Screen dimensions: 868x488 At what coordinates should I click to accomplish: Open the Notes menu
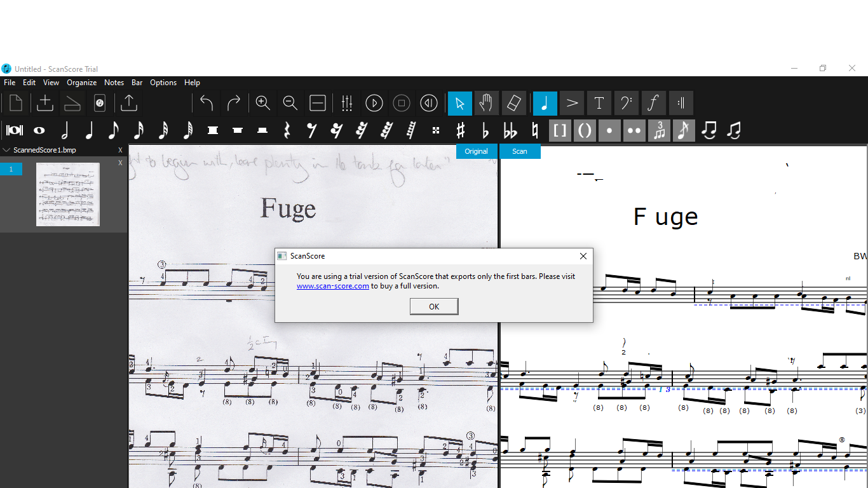(x=114, y=83)
